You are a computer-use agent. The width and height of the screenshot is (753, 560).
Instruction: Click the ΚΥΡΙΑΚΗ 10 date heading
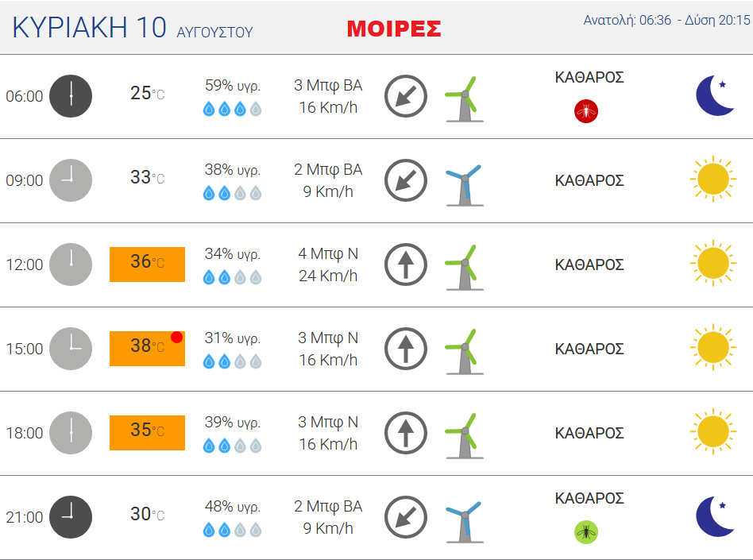[89, 27]
